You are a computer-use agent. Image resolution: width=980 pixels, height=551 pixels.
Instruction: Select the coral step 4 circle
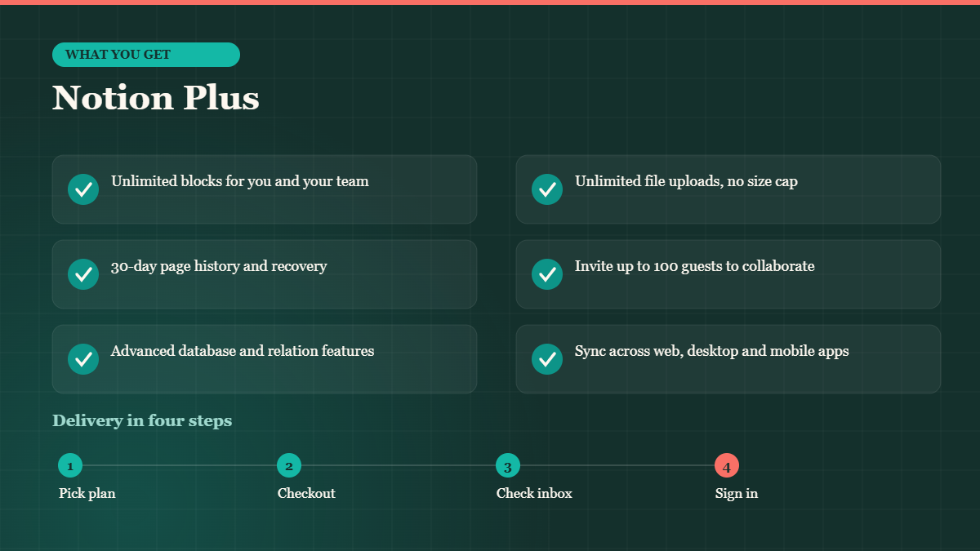[x=727, y=466]
